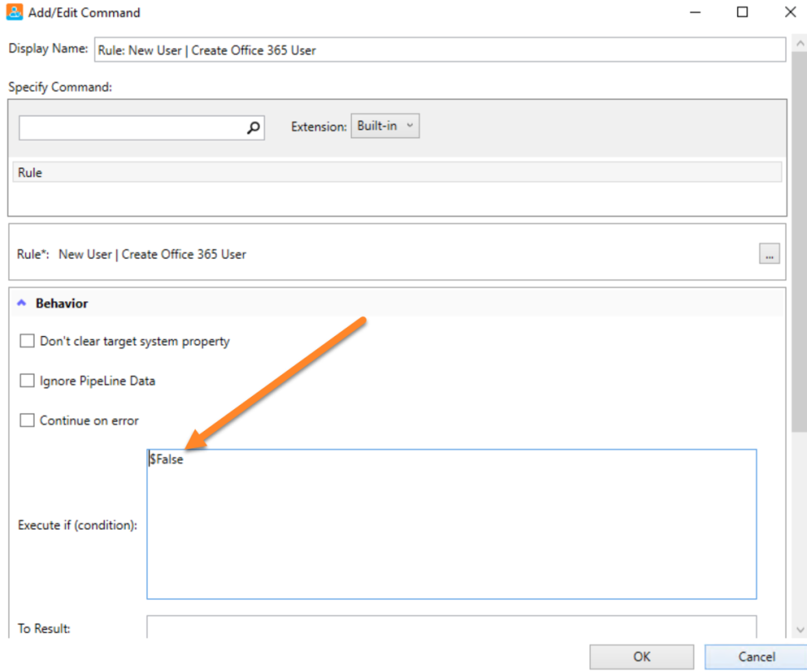
Task: Open the Extension Built-in dropdown
Action: coord(385,126)
